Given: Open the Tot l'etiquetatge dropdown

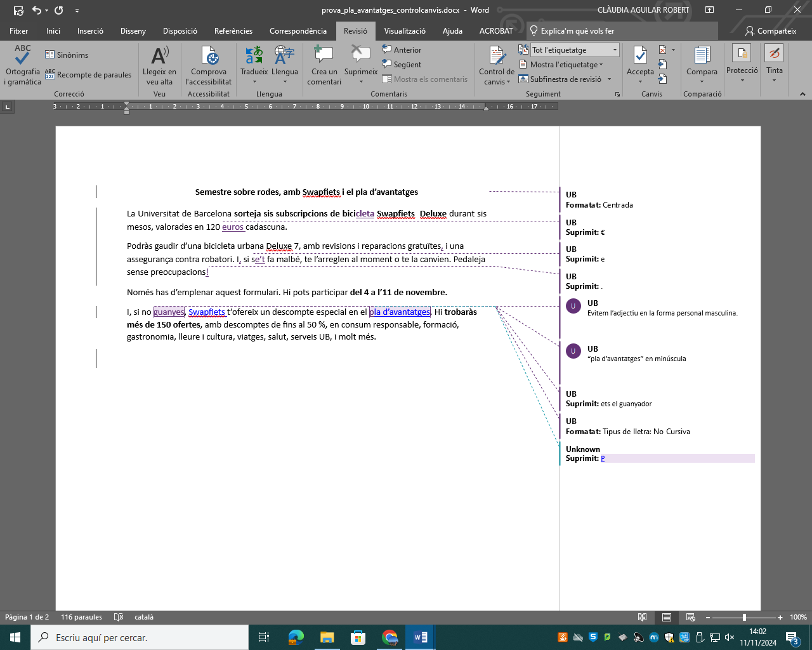Looking at the screenshot, I should 575,50.
